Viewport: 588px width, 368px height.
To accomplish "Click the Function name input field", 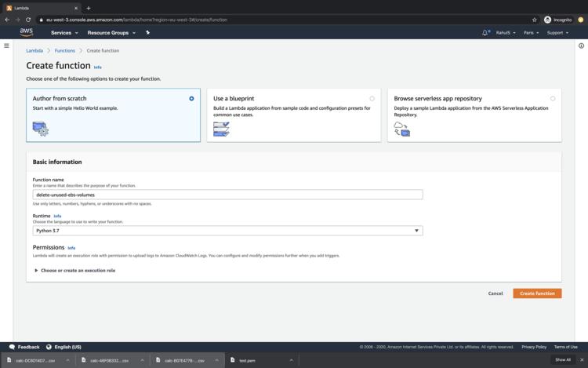I will 227,195.
